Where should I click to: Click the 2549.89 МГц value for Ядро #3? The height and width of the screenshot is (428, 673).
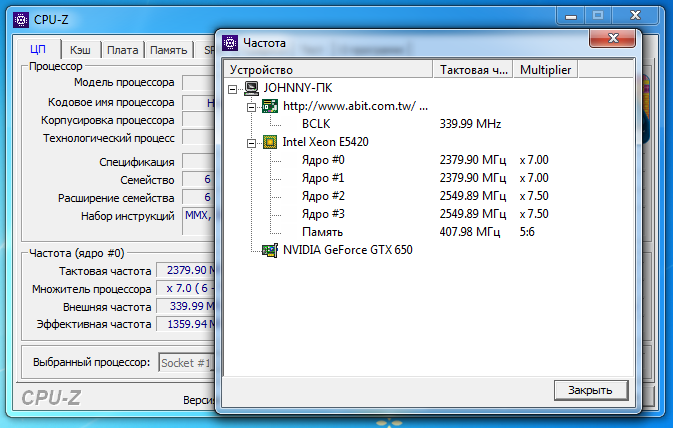point(473,214)
